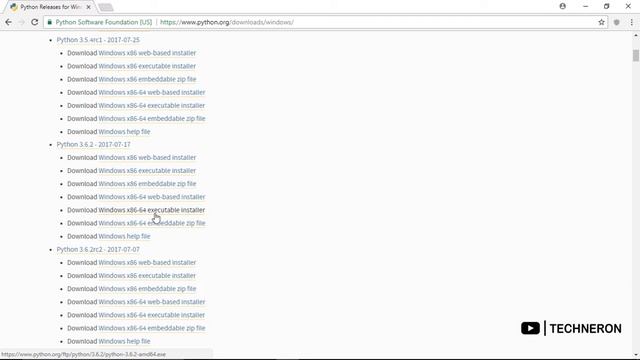Download 3.5.4rc1 Windows x86 web-based installer
This screenshot has width=640, height=360.
[x=147, y=53]
